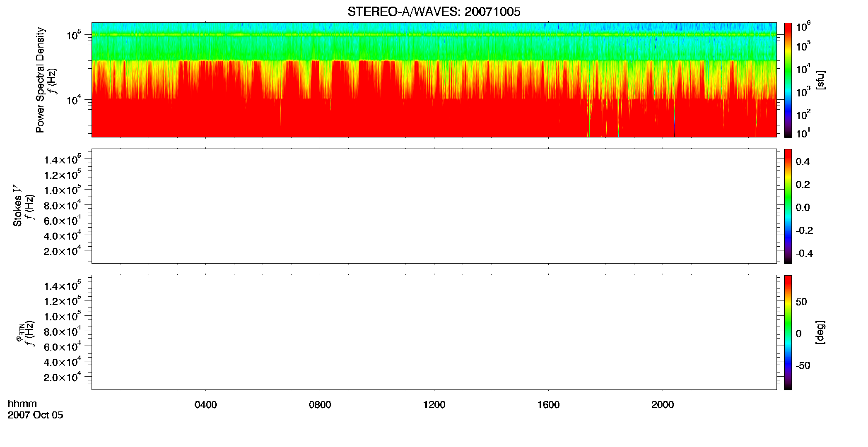Click the 10^1 label on sfu colorbar

tap(803, 133)
